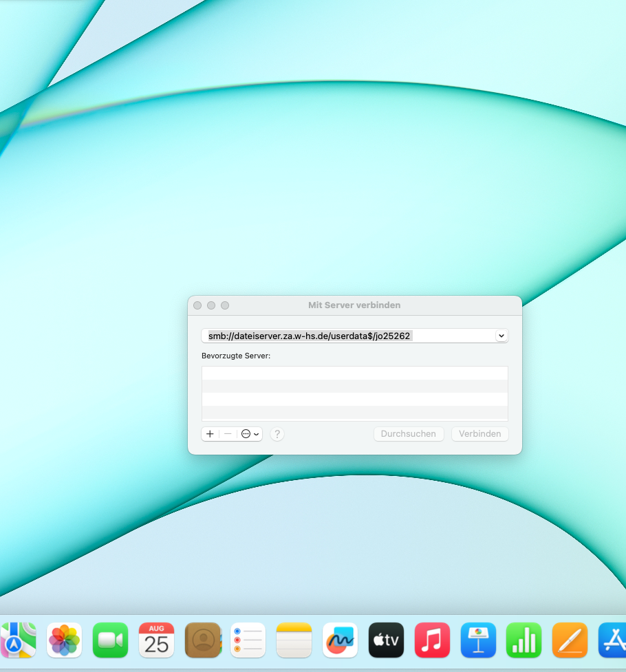The image size is (626, 672).
Task: Open the Maps app in the Dock
Action: click(18, 640)
